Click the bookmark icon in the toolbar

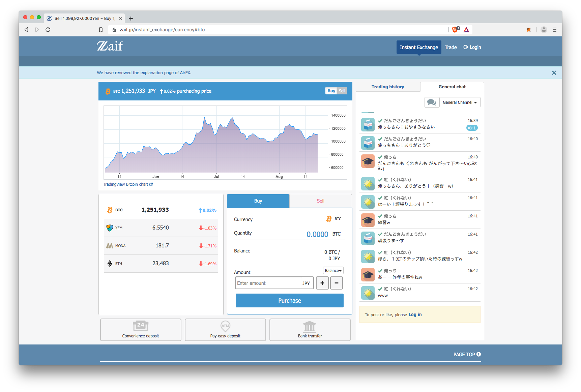100,30
